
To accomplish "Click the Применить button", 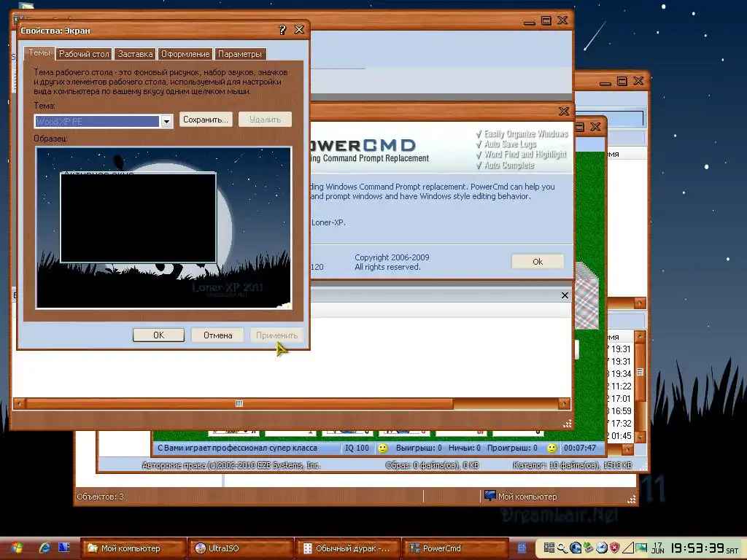I will coord(276,335).
